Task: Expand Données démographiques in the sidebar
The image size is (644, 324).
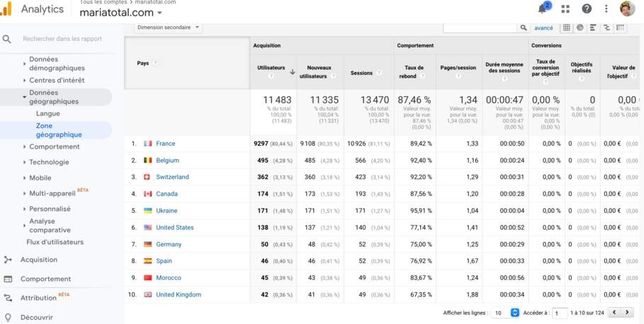Action: [57, 64]
